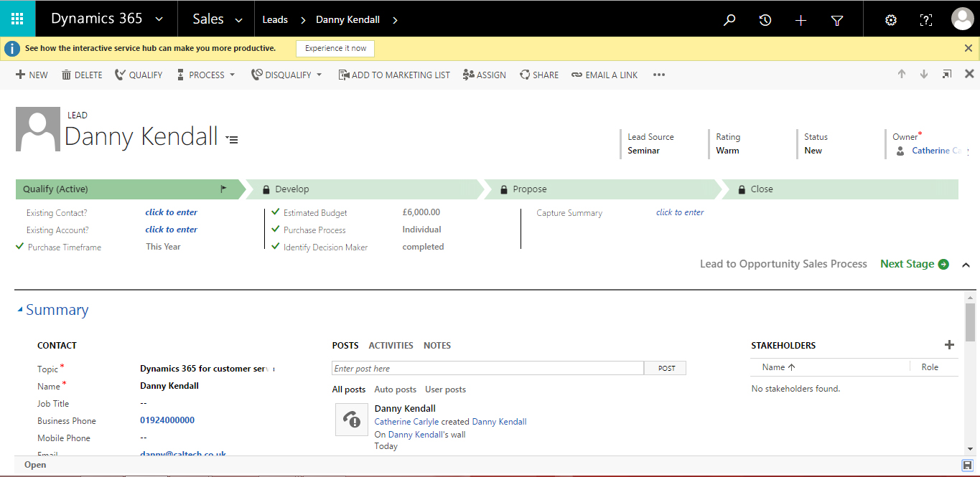Click EMAIL A LINK command
Image resolution: width=980 pixels, height=477 pixels.
tap(605, 75)
